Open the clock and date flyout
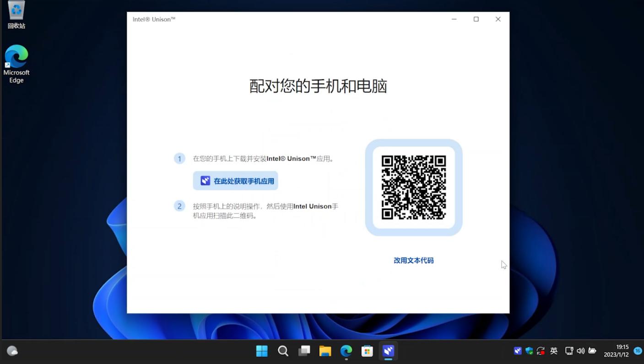Viewport: 644px width, 364px height. point(616,351)
